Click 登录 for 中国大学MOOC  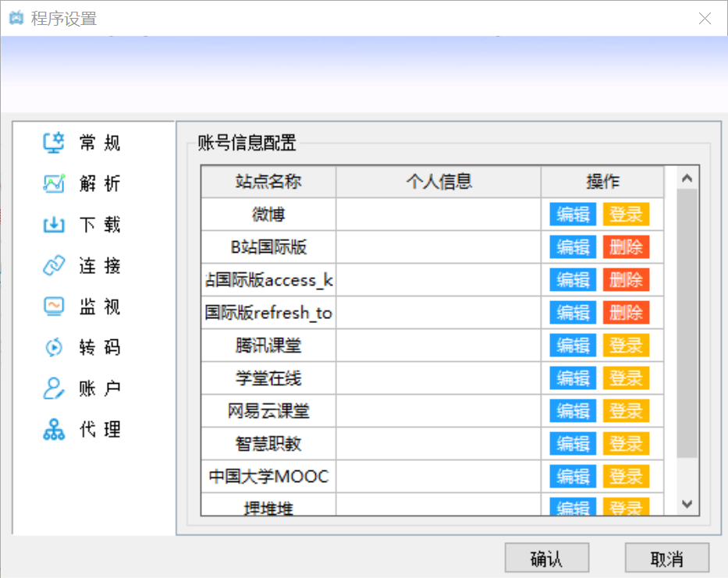626,477
